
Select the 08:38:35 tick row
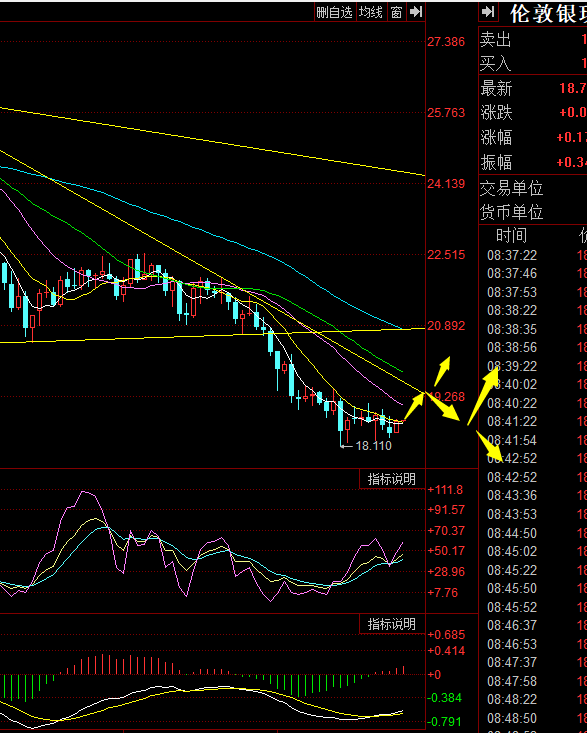tap(533, 330)
